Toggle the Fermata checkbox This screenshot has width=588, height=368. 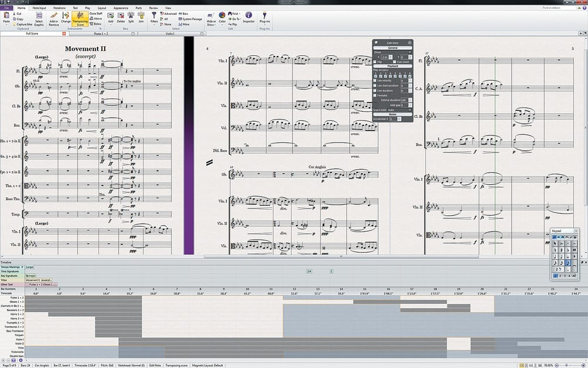(376, 94)
